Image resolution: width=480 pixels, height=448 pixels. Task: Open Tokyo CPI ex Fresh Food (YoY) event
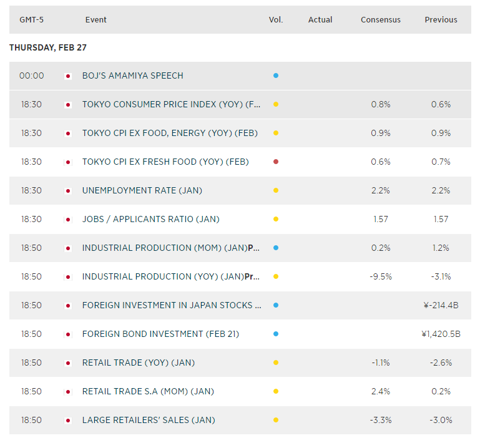(165, 162)
